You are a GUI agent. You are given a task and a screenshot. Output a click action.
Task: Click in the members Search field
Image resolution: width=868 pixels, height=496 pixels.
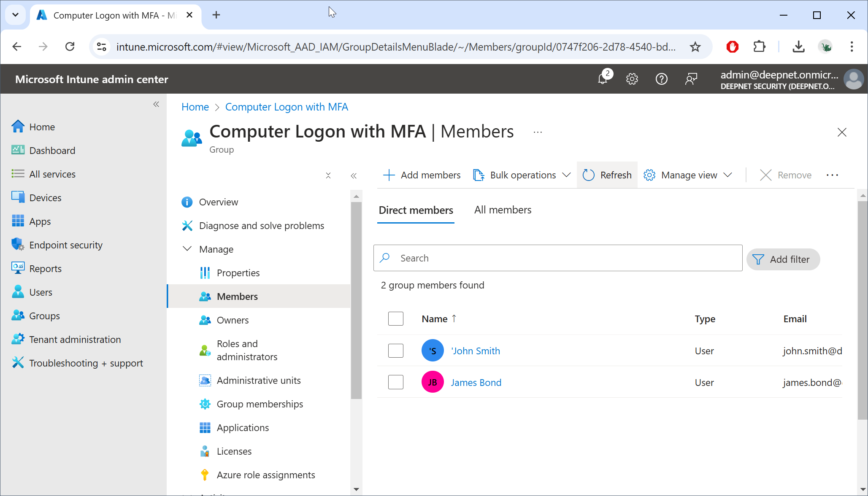point(557,258)
